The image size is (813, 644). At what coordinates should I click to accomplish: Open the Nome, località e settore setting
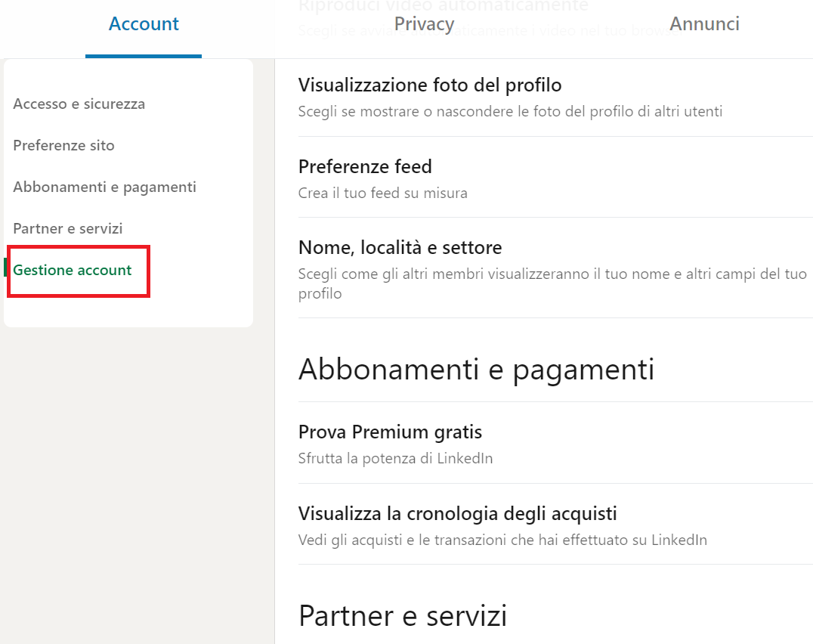coord(400,247)
